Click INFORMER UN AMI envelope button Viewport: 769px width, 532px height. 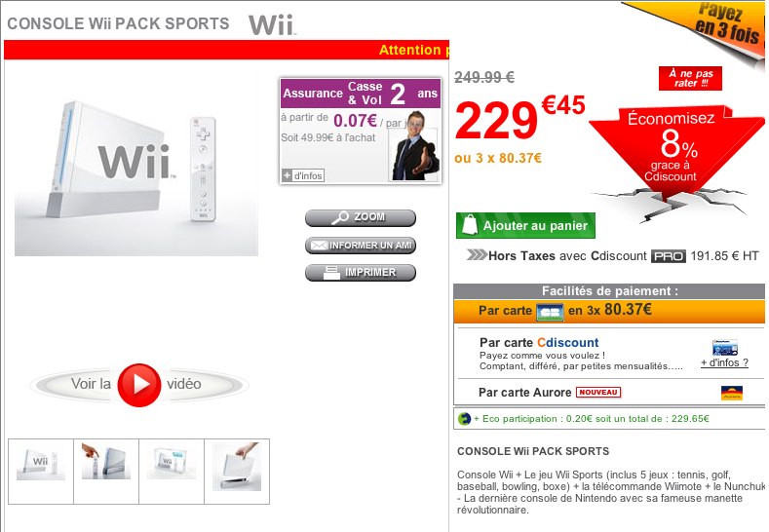click(x=361, y=246)
